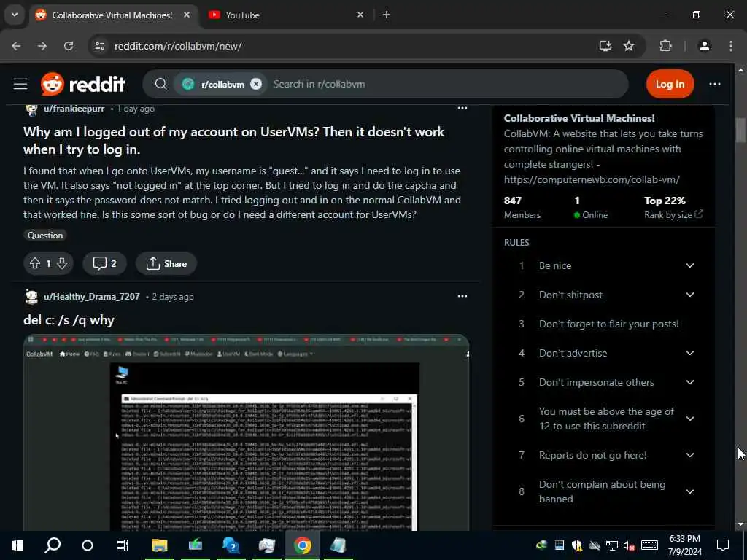Viewport: 747px width, 560px height.
Task: Expand the 'Be nice' rule
Action: [x=690, y=265]
